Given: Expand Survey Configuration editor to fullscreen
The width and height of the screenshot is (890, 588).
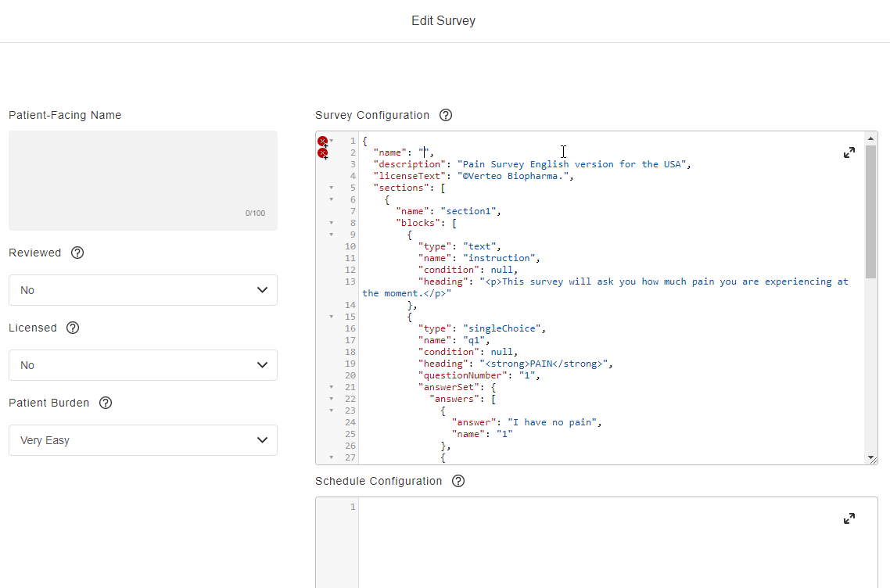Looking at the screenshot, I should pyautogui.click(x=849, y=153).
